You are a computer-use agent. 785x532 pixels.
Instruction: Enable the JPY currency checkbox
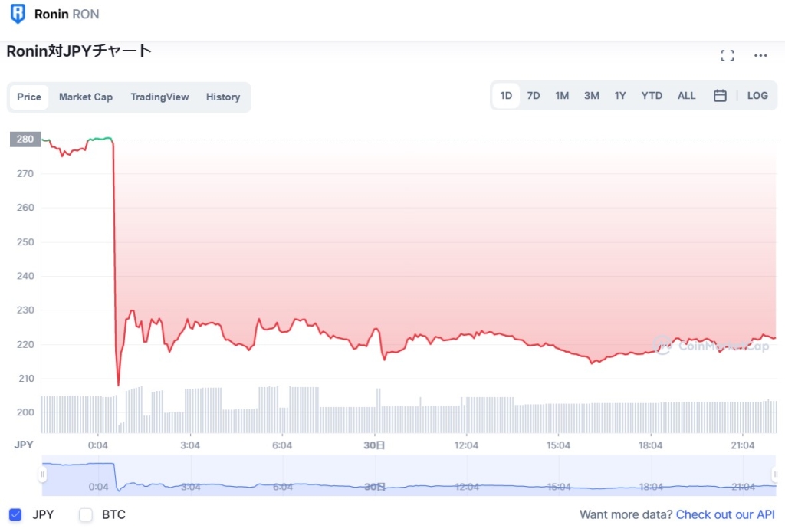[15, 514]
